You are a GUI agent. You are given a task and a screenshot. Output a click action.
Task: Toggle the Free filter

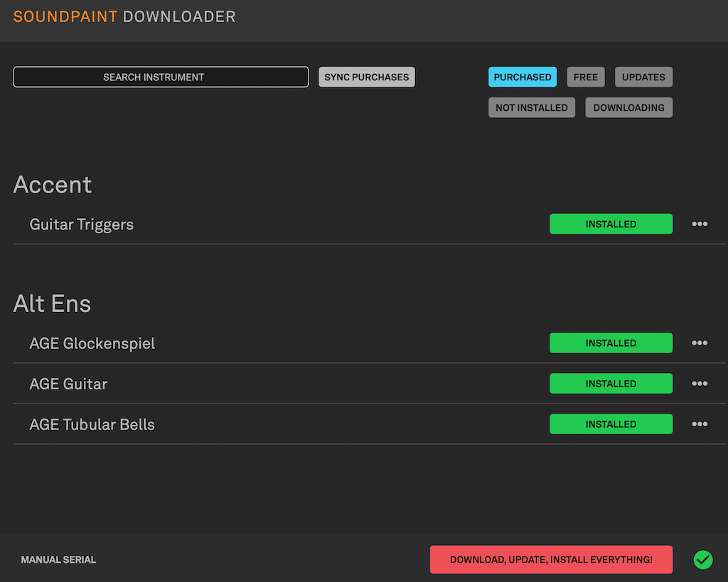(586, 77)
